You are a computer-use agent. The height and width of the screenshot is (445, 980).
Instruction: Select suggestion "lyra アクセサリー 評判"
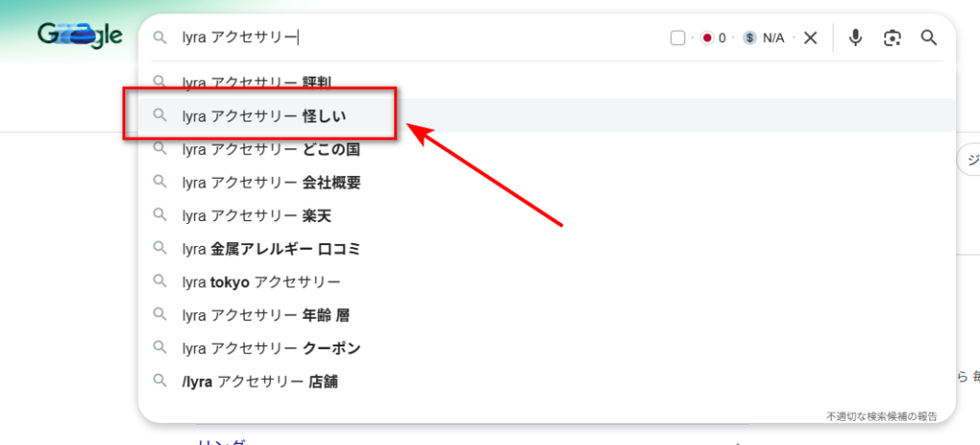pyautogui.click(x=256, y=82)
